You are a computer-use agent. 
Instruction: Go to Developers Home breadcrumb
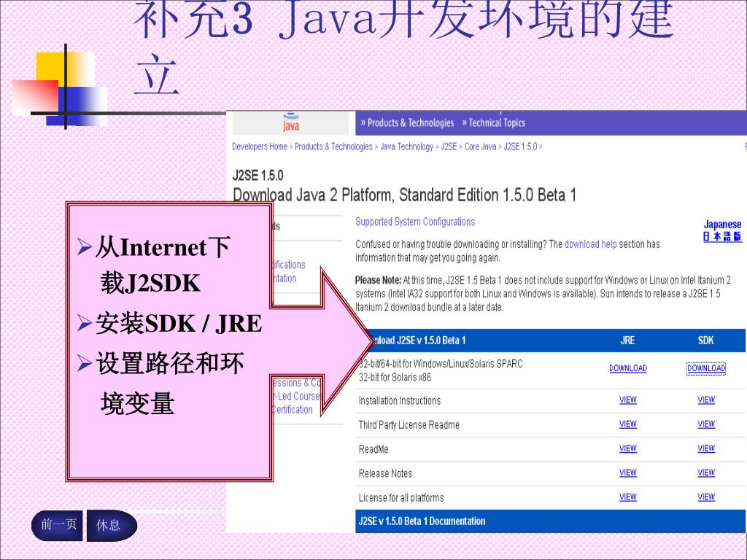tap(260, 147)
